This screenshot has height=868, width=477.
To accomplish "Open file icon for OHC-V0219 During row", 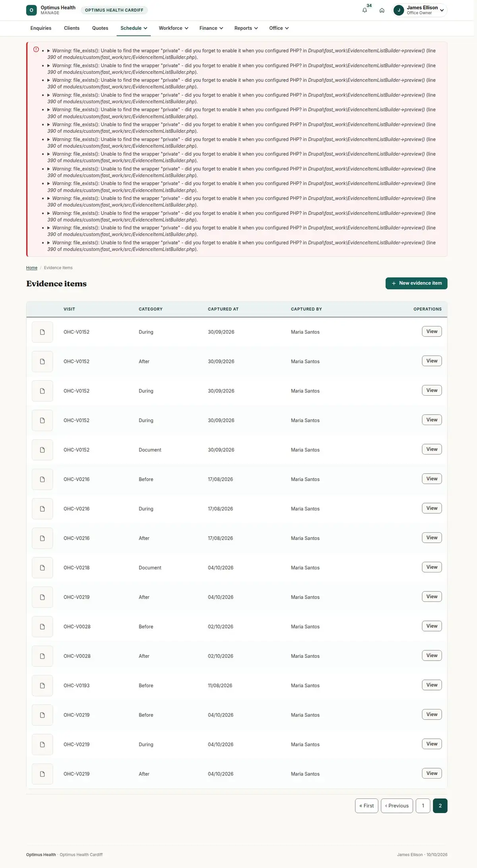I will click(x=43, y=744).
